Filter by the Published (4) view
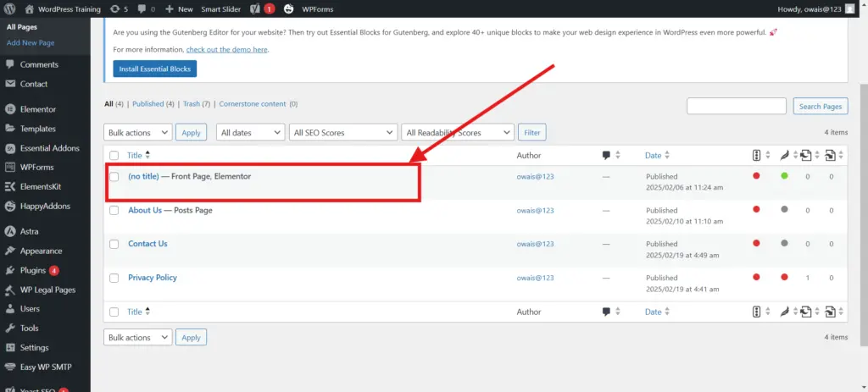The height and width of the screenshot is (392, 868). [153, 104]
